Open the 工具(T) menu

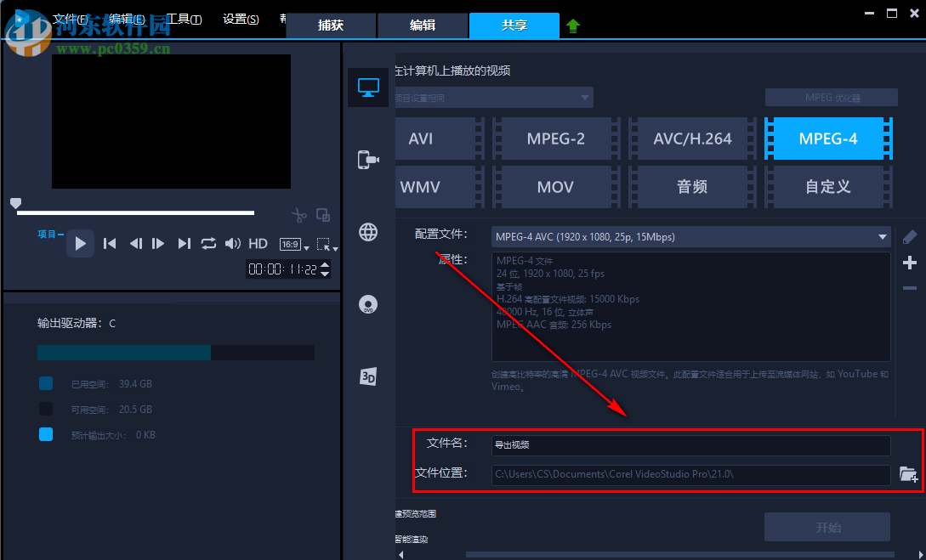[184, 20]
